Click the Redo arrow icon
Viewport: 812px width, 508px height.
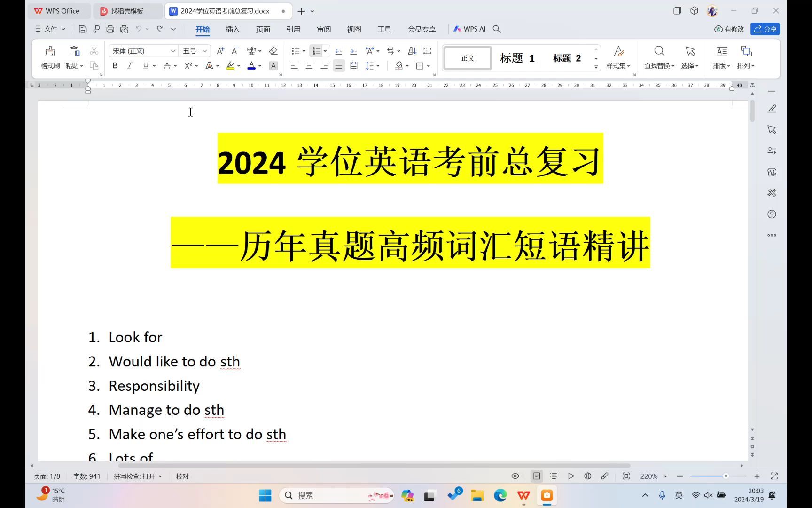[x=160, y=29]
